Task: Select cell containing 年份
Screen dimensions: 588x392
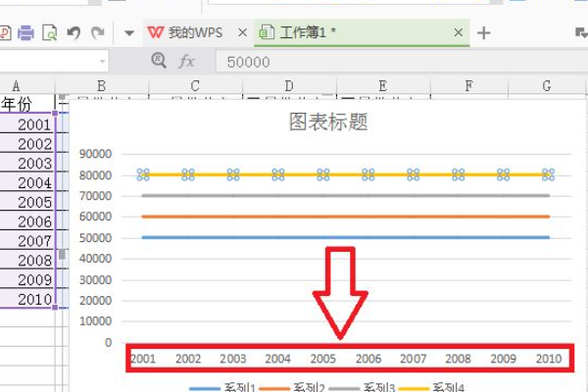Action: click(x=27, y=104)
